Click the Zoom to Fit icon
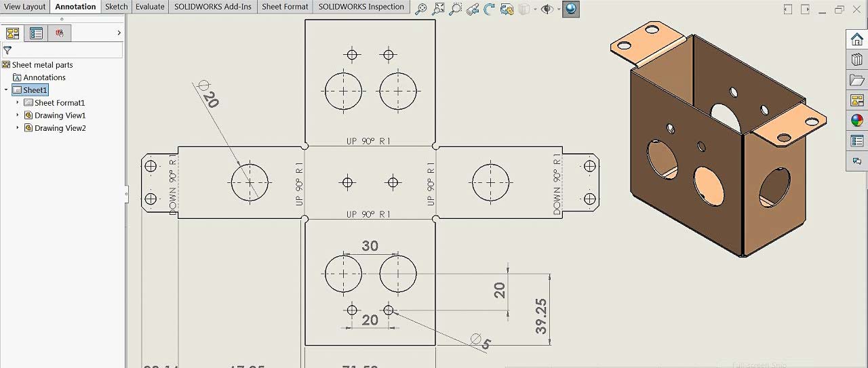The image size is (868, 368). click(421, 9)
